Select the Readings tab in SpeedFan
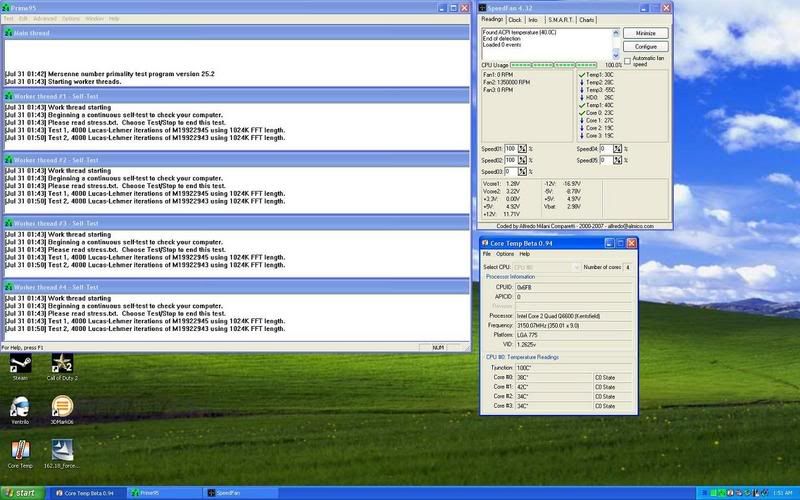 (x=492, y=19)
